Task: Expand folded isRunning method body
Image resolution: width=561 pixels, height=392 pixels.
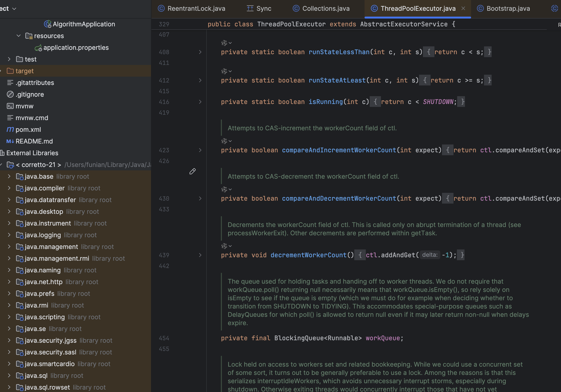Action: [200, 102]
